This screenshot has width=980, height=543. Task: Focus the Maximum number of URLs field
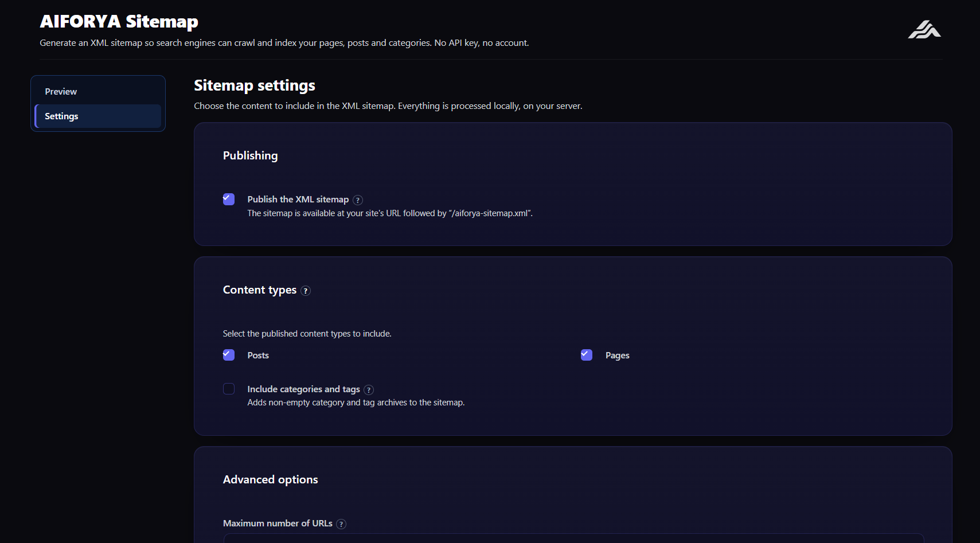(x=573, y=538)
